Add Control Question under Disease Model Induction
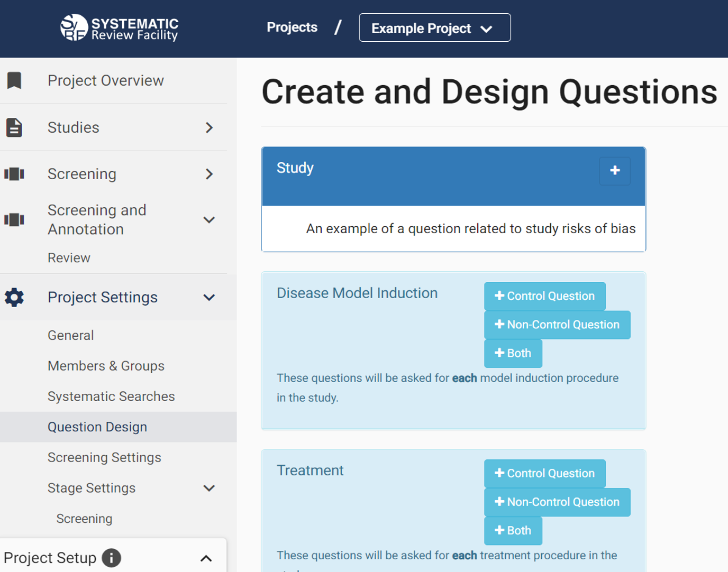Viewport: 728px width, 572px height. tap(544, 296)
